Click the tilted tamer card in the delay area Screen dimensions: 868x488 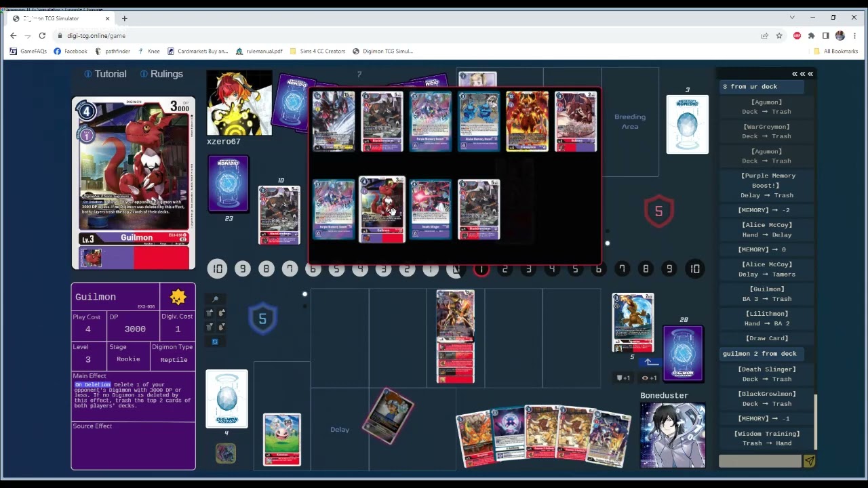[x=388, y=416]
